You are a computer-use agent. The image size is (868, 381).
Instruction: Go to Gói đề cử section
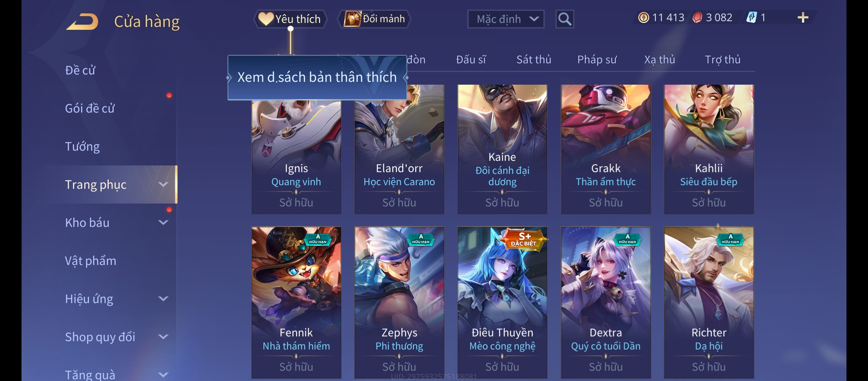[x=90, y=108]
